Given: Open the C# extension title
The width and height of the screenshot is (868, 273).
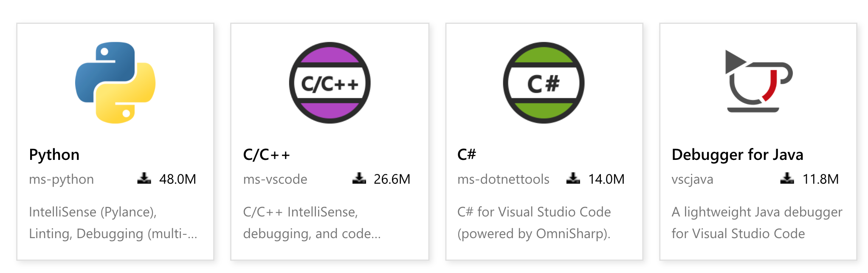Looking at the screenshot, I should [467, 154].
